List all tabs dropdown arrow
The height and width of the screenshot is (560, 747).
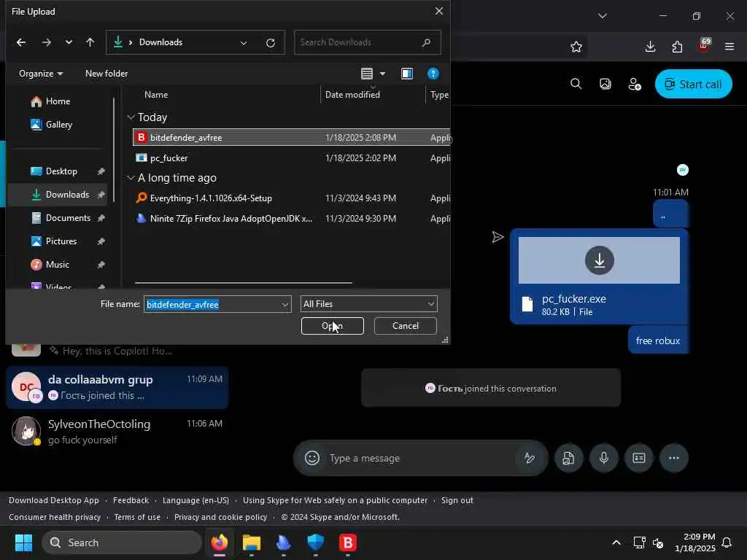coord(602,16)
